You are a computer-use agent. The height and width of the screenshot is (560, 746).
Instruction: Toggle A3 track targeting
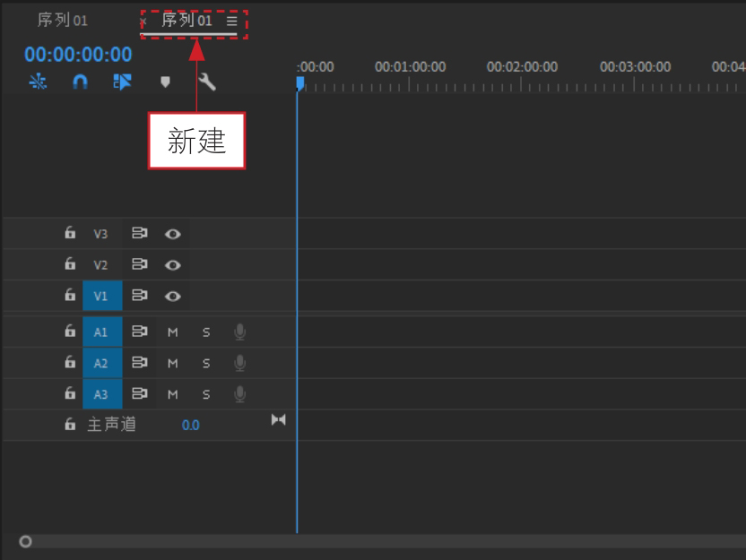click(x=102, y=394)
